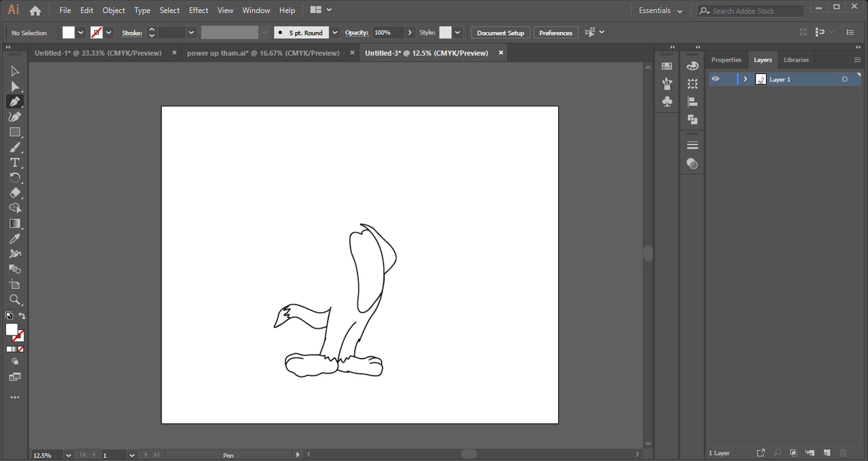This screenshot has width=868, height=461.
Task: Select the Eraser tool
Action: pos(15,193)
